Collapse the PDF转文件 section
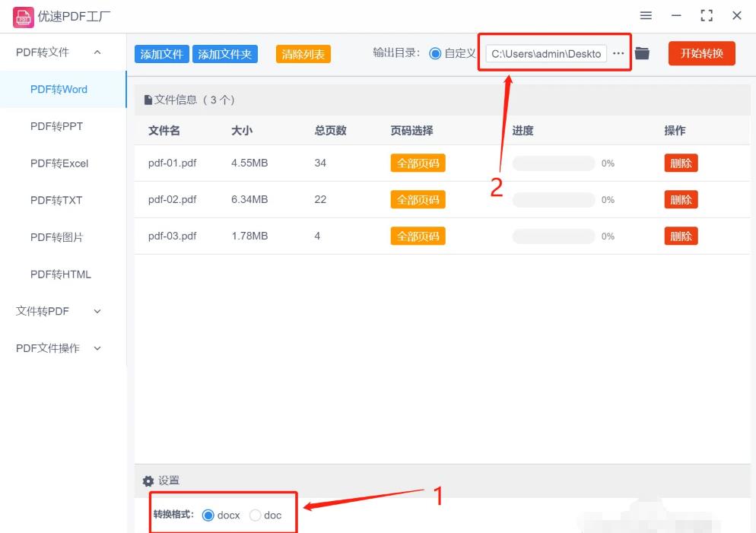Viewport: 756px width, 533px height. tap(97, 52)
